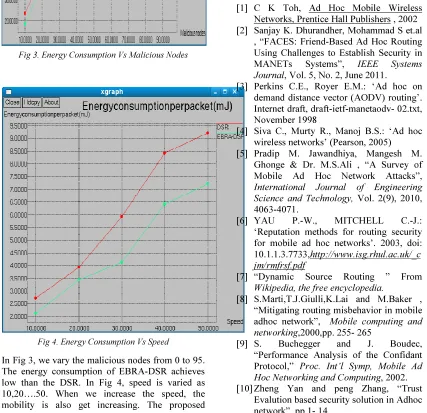Click the italic IEEE Systems text in reference 2
427x413 pixels.
point(390,64)
